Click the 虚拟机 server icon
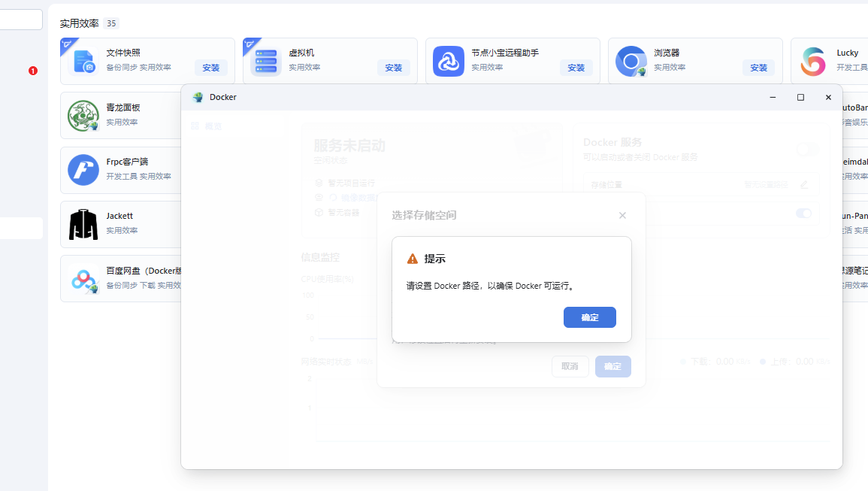Image resolution: width=868 pixels, height=491 pixels. tap(266, 62)
